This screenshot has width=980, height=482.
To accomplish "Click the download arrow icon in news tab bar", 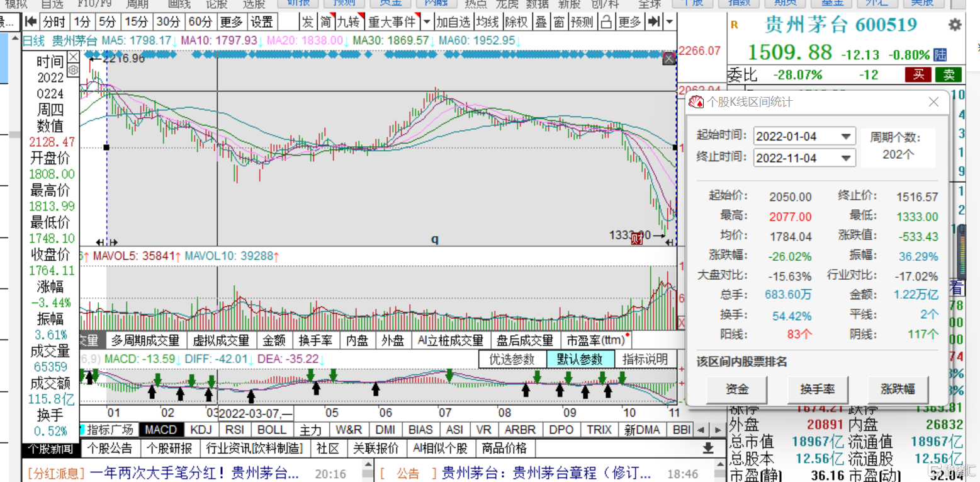I will pyautogui.click(x=708, y=448).
